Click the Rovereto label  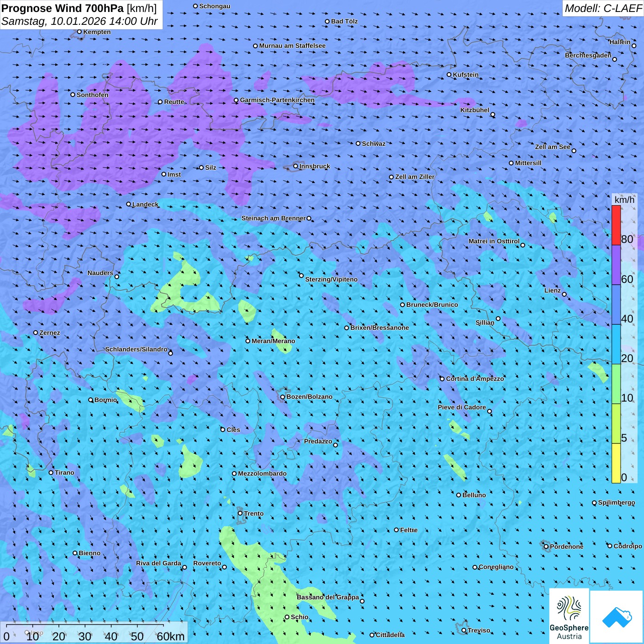[207, 563]
